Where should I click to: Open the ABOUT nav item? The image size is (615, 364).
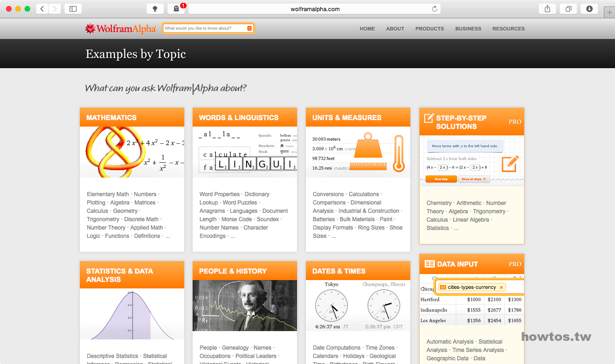click(x=395, y=29)
